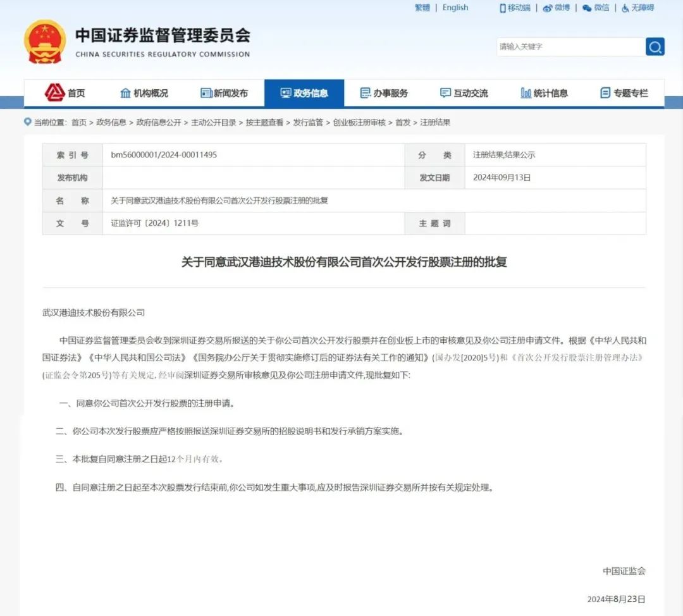Image resolution: width=683 pixels, height=616 pixels.
Task: Click the mobile phone icon beside 移动端
Action: (502, 8)
